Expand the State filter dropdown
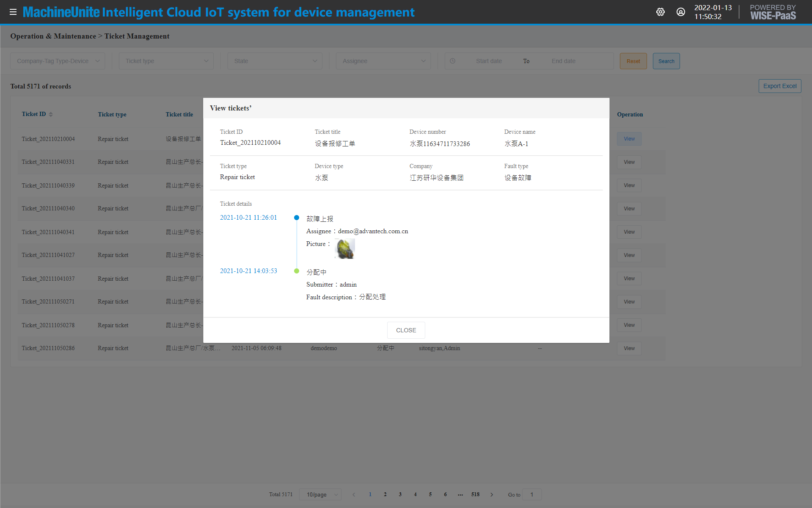Viewport: 812px width, 508px height. click(x=275, y=61)
